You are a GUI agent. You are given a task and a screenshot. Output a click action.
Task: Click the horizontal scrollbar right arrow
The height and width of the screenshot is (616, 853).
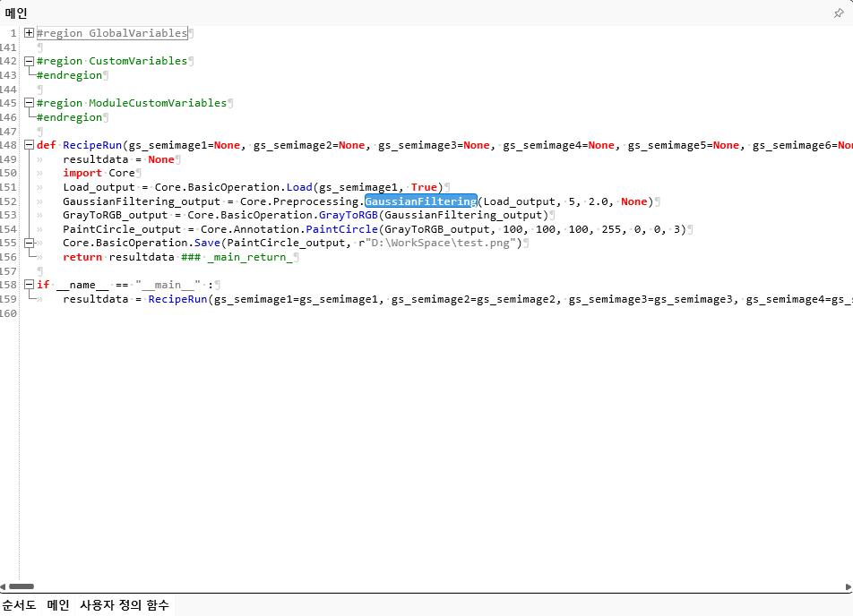[x=848, y=586]
